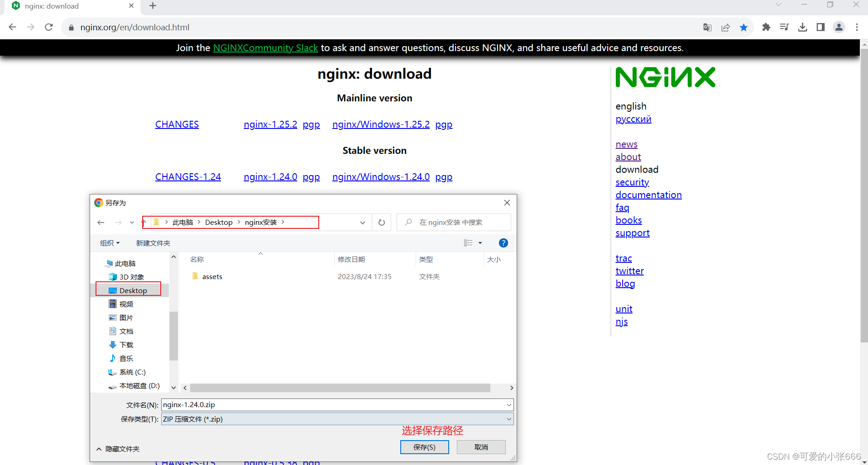Open Chrome three-dot menu
Viewport: 868px width, 465px height.
(857, 27)
